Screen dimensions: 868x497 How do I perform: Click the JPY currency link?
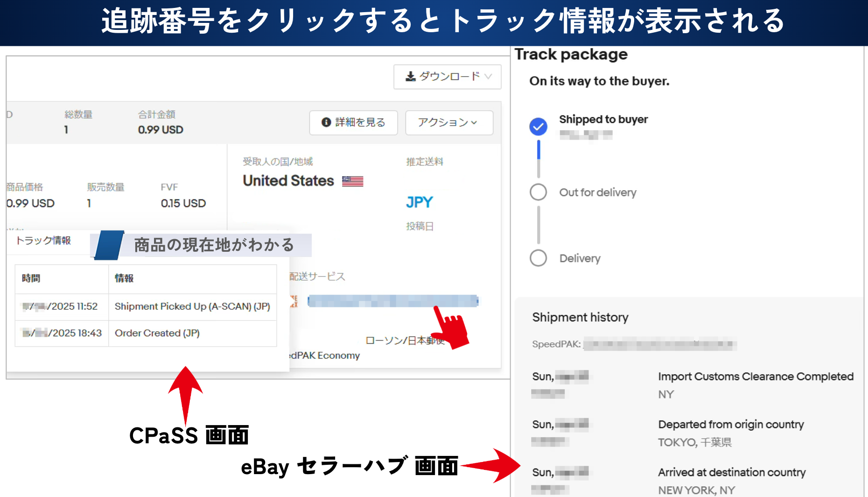[419, 202]
